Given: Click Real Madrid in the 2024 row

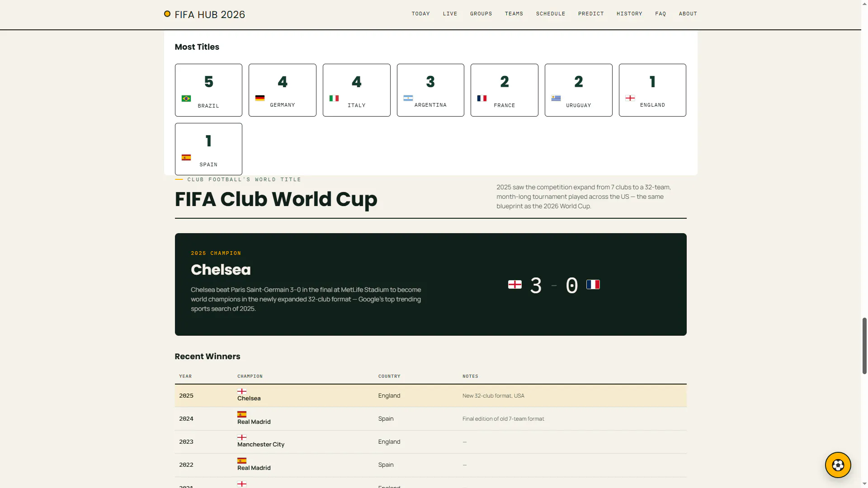Looking at the screenshot, I should tap(254, 422).
